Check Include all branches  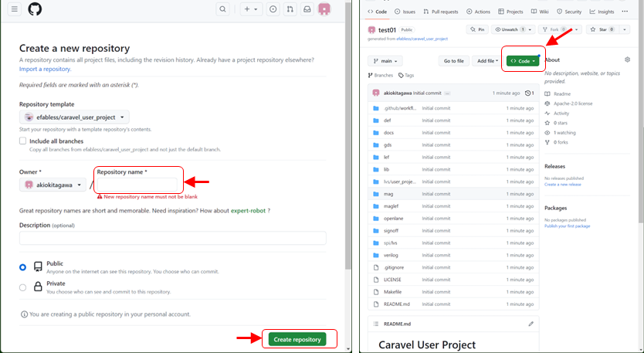pos(23,141)
